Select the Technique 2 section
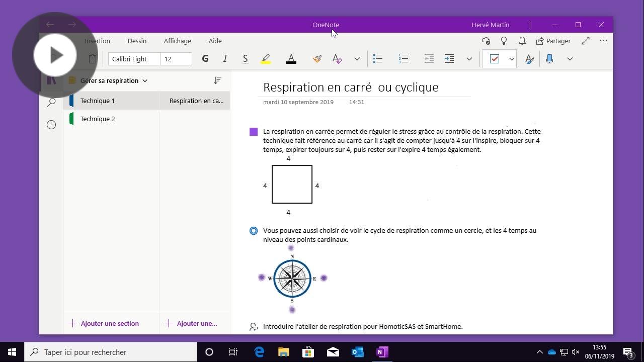 click(98, 119)
